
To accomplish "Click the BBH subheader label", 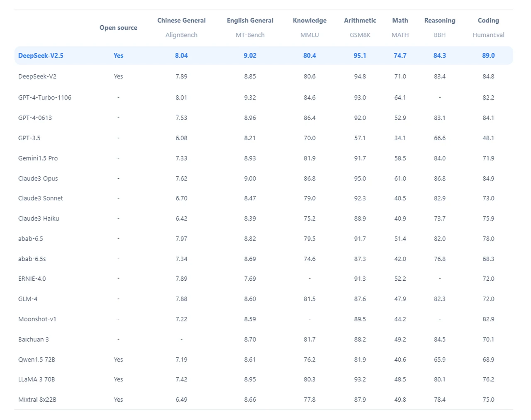I will click(x=440, y=35).
